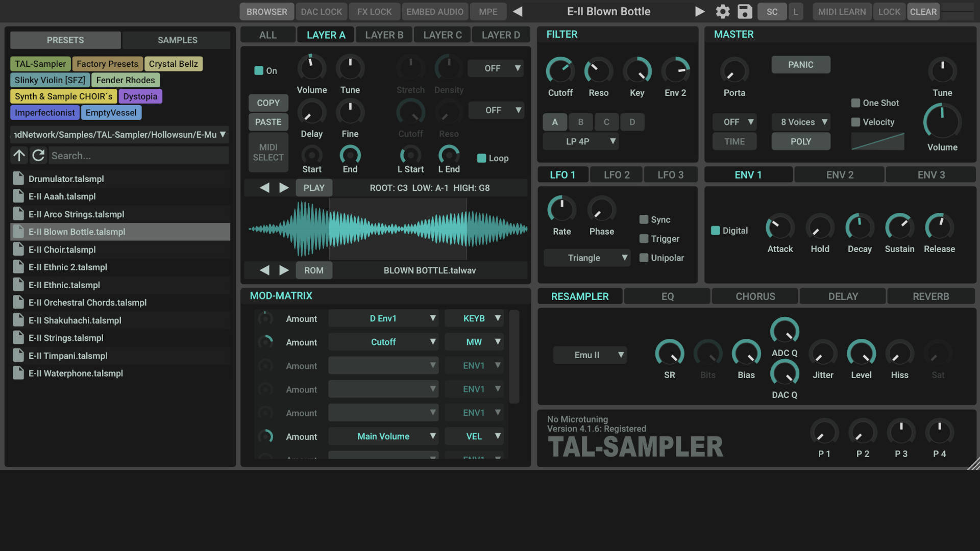Toggle the Loop checkbox
The height and width of the screenshot is (551, 980).
tap(481, 158)
